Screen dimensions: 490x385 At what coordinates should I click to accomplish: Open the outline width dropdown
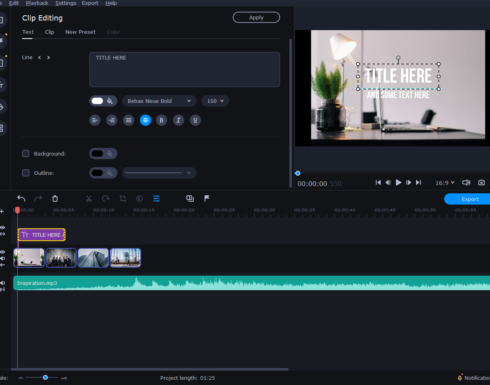coord(159,173)
